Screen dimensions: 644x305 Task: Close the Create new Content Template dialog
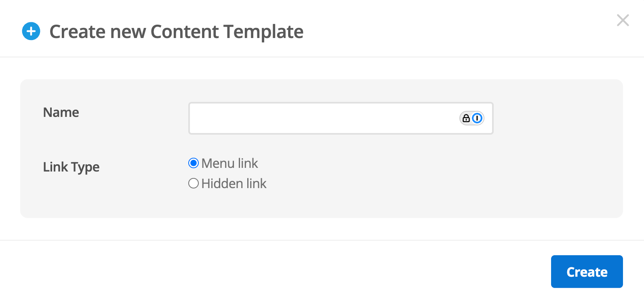pyautogui.click(x=623, y=20)
